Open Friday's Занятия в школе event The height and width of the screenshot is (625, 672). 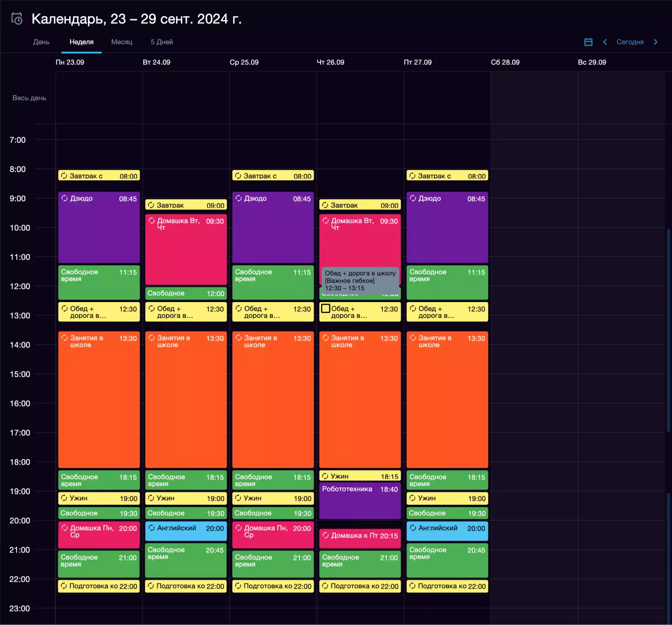pos(447,399)
